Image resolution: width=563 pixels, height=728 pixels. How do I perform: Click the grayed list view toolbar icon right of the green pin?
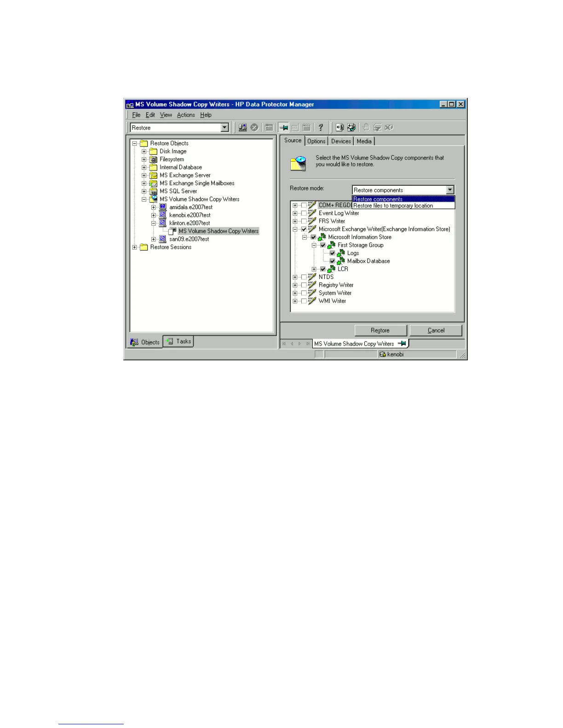[x=295, y=128]
